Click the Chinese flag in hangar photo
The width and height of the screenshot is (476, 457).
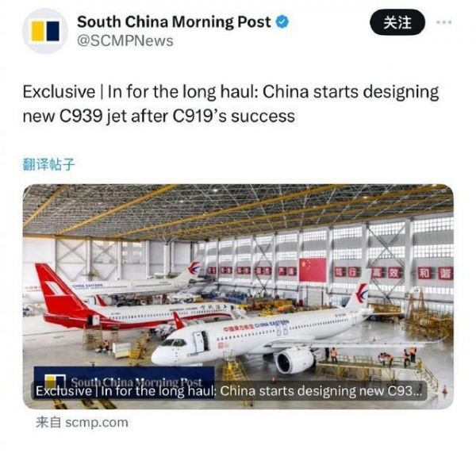pyautogui.click(x=313, y=270)
